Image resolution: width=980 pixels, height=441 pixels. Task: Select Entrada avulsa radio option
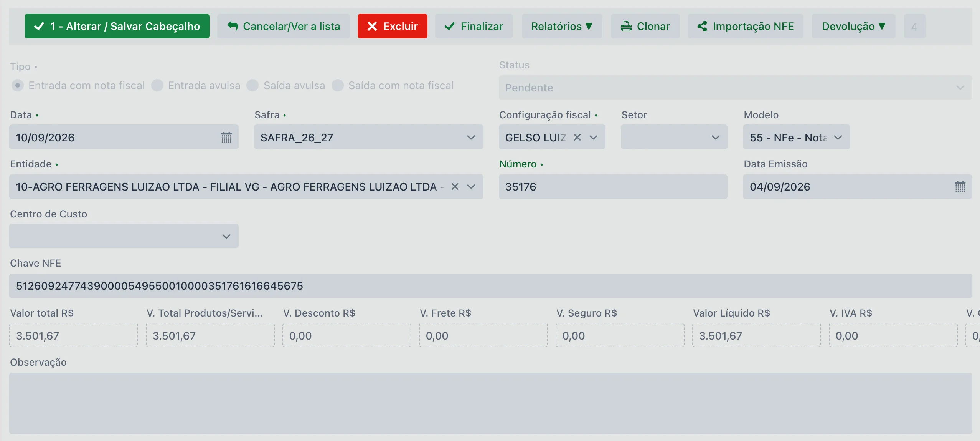click(157, 85)
